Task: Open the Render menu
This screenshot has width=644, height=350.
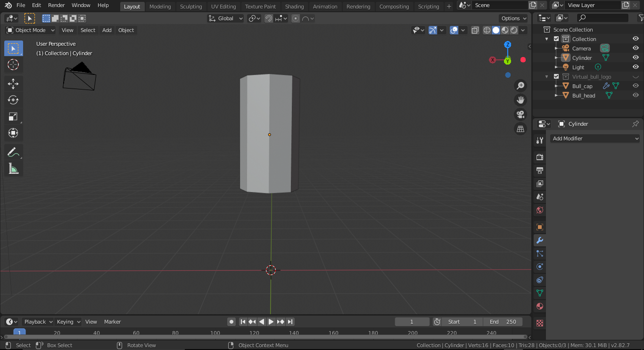Action: coord(56,5)
